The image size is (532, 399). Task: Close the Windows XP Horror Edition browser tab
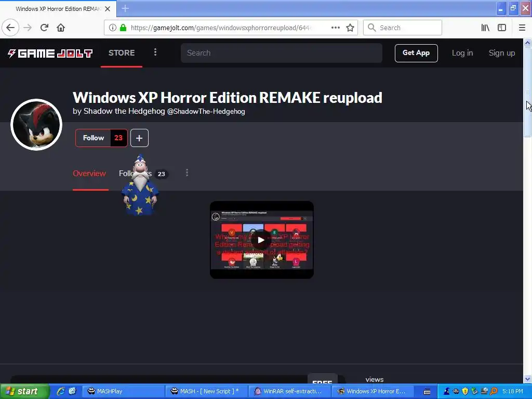pyautogui.click(x=108, y=9)
